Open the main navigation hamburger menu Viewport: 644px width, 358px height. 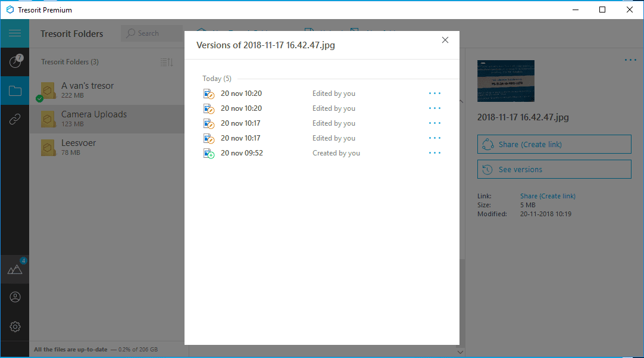click(14, 33)
